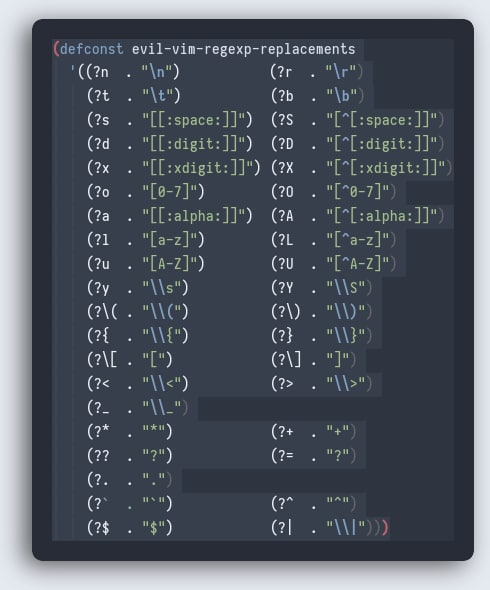The height and width of the screenshot is (590, 490).
Task: Click the ?x character literal
Action: tap(102, 168)
